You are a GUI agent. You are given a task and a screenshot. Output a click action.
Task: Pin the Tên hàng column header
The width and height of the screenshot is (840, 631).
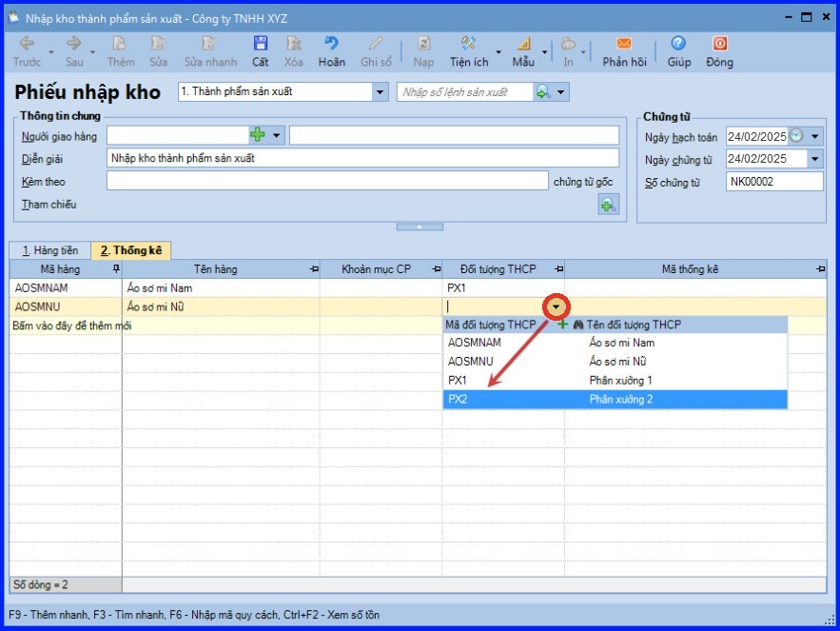(x=313, y=269)
